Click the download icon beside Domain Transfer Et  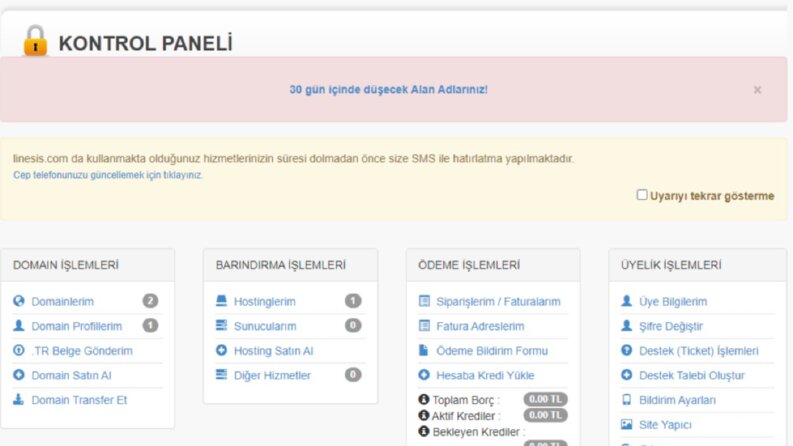(x=19, y=399)
